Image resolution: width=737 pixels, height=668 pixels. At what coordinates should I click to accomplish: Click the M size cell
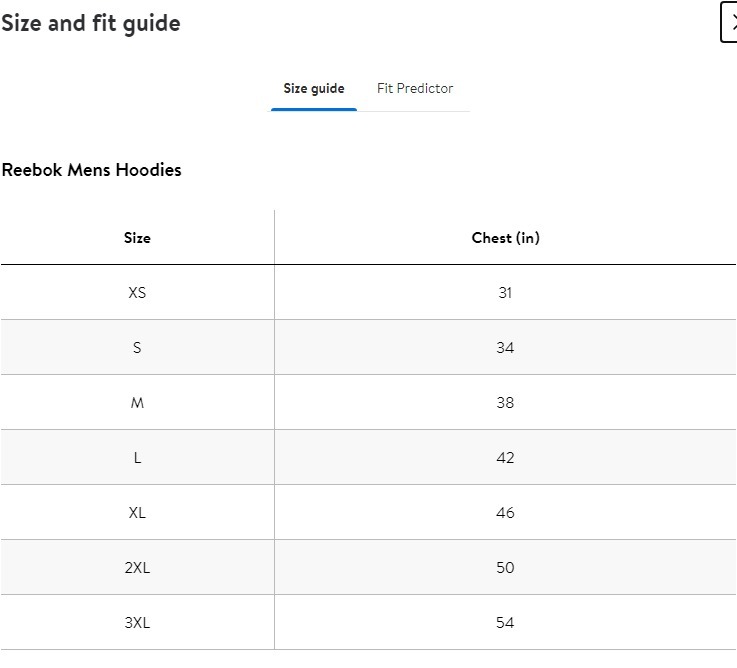click(137, 403)
